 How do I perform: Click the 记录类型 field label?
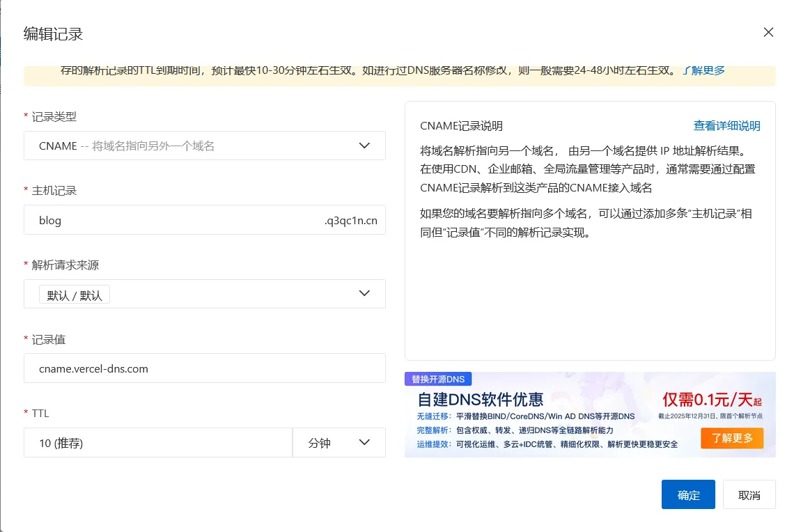(54, 116)
